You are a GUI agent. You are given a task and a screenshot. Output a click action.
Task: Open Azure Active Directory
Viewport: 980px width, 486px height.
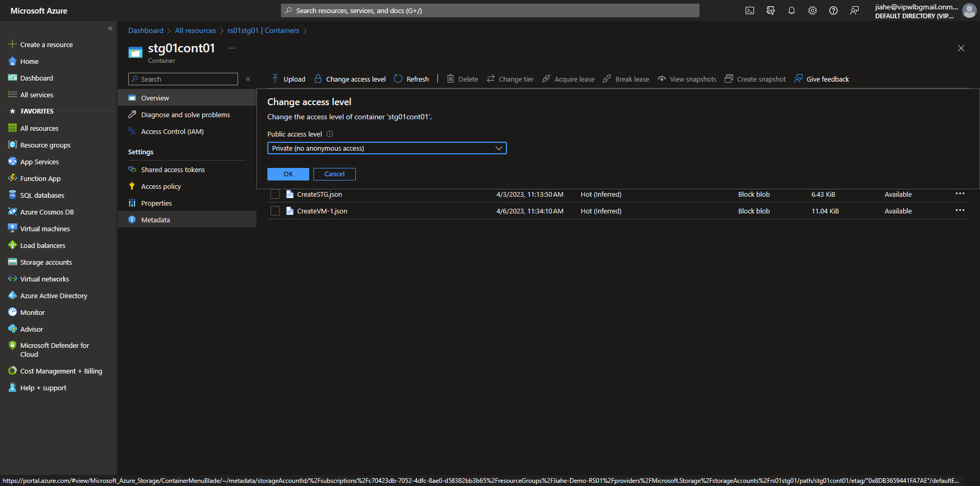tap(59, 296)
